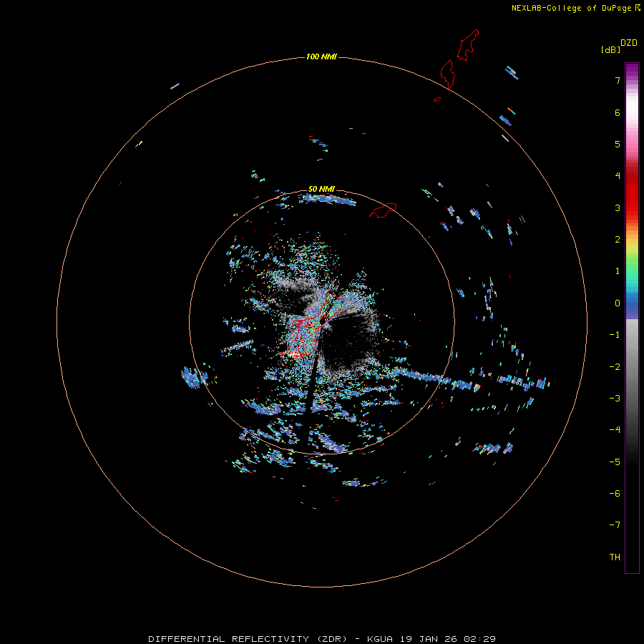Screen dimensions: 644x644
Task: Click the -2 value on the color scale
Action: point(615,367)
